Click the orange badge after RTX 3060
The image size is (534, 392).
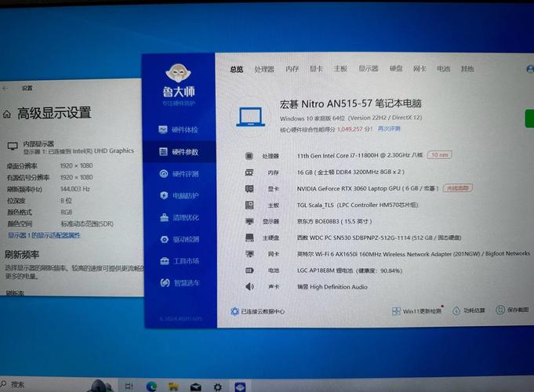click(457, 188)
